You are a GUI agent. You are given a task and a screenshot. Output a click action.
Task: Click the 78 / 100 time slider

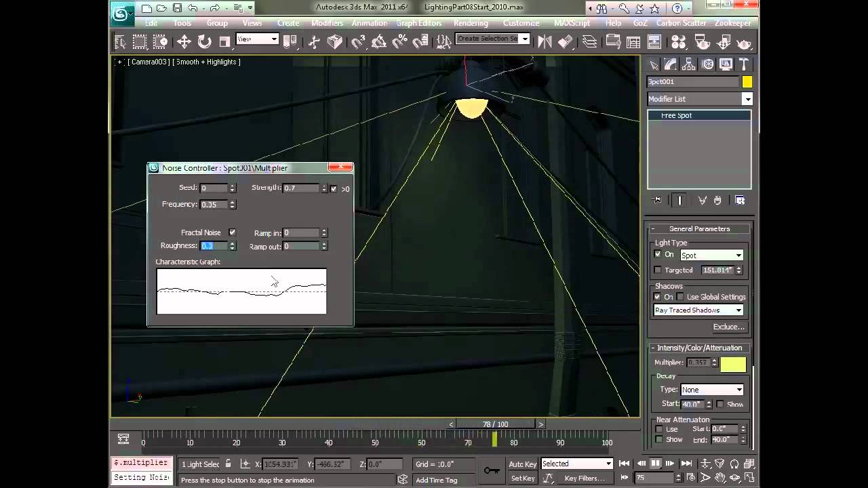pos(496,424)
